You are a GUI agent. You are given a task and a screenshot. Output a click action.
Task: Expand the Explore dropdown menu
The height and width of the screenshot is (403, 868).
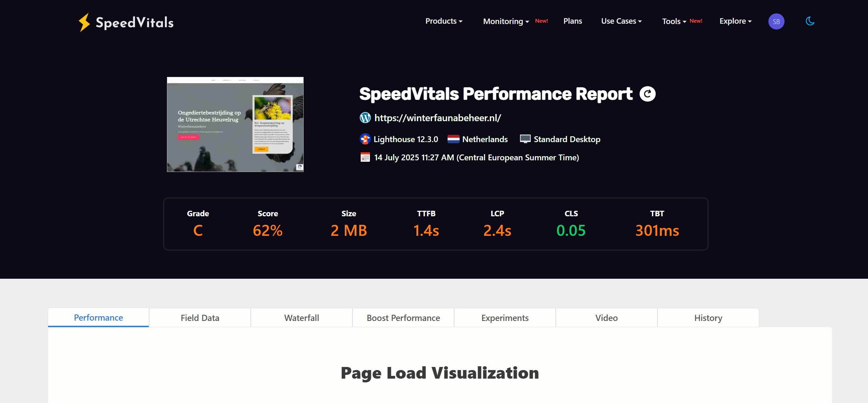click(x=735, y=21)
